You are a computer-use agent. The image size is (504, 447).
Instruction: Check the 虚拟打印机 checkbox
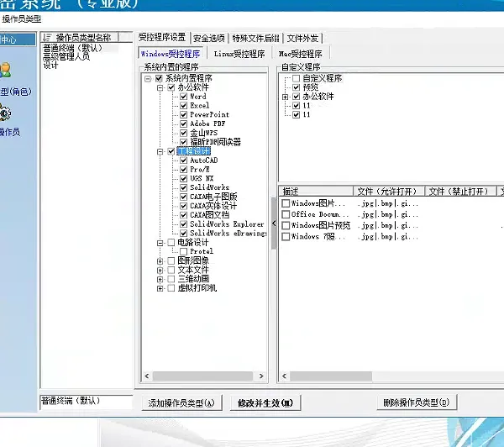pyautogui.click(x=171, y=288)
